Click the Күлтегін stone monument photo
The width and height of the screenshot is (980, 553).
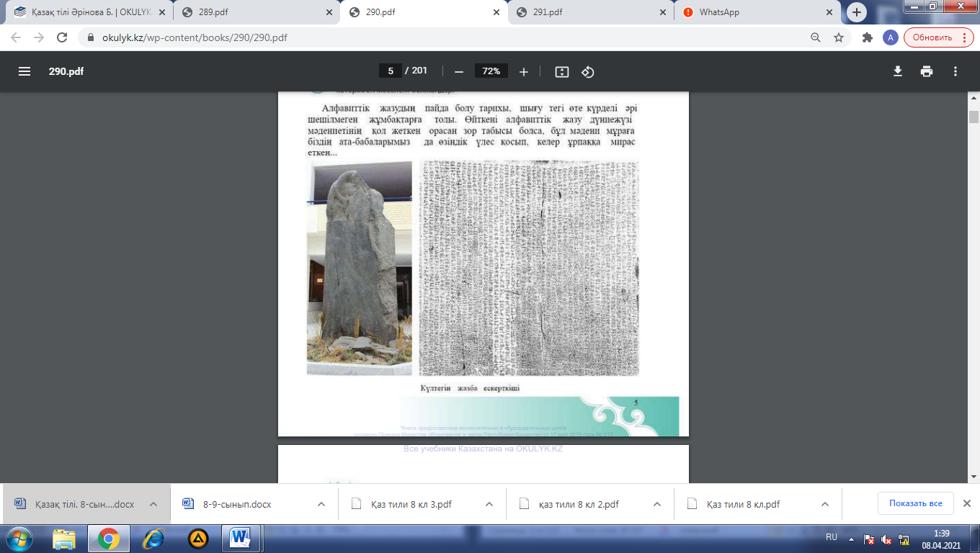click(x=360, y=268)
